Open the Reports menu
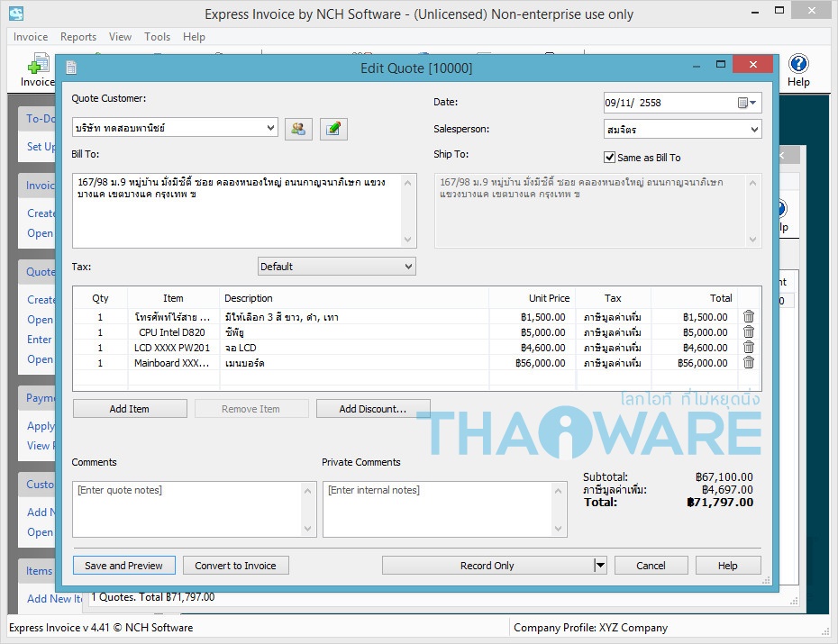The height and width of the screenshot is (644, 838). [x=78, y=37]
